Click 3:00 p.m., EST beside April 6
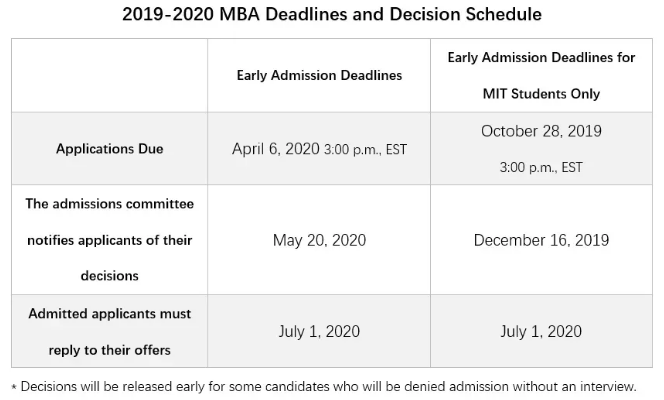664x400 pixels. (x=365, y=149)
